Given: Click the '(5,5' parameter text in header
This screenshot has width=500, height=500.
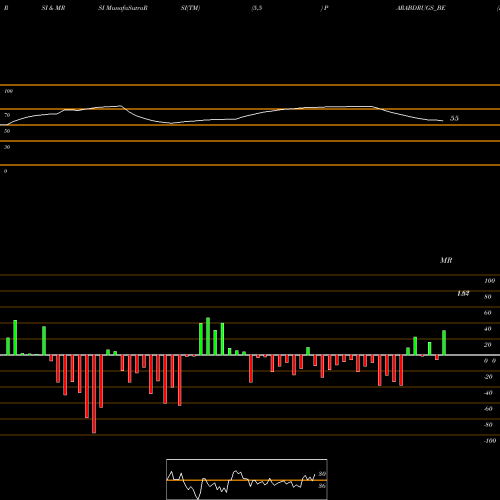Looking at the screenshot, I should pos(257,8).
